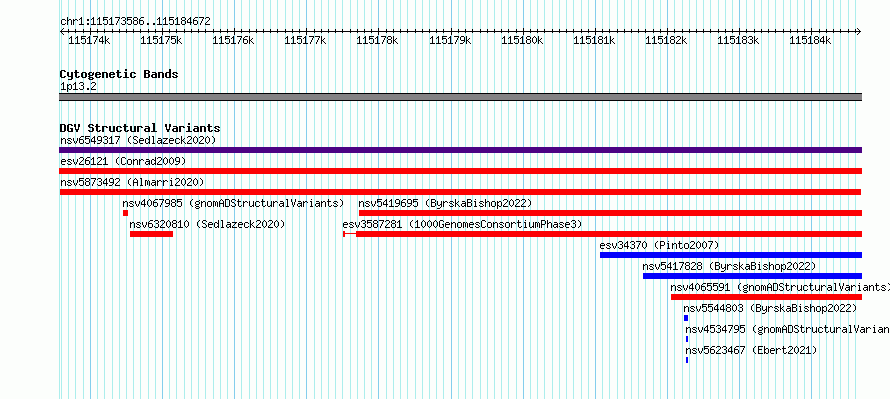The image size is (890, 399).
Task: Open the nsv4065591 (gnomADStructuralVariants) label
Action: pyautogui.click(x=780, y=287)
